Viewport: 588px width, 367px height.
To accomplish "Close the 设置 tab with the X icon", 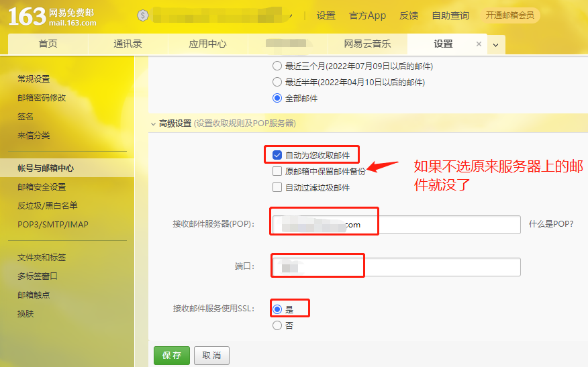I will point(479,44).
